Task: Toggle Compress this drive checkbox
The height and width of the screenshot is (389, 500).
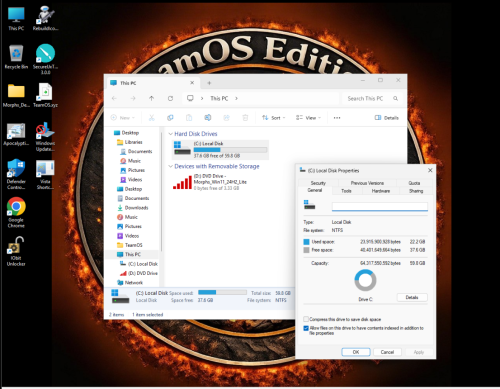Action: coord(306,319)
